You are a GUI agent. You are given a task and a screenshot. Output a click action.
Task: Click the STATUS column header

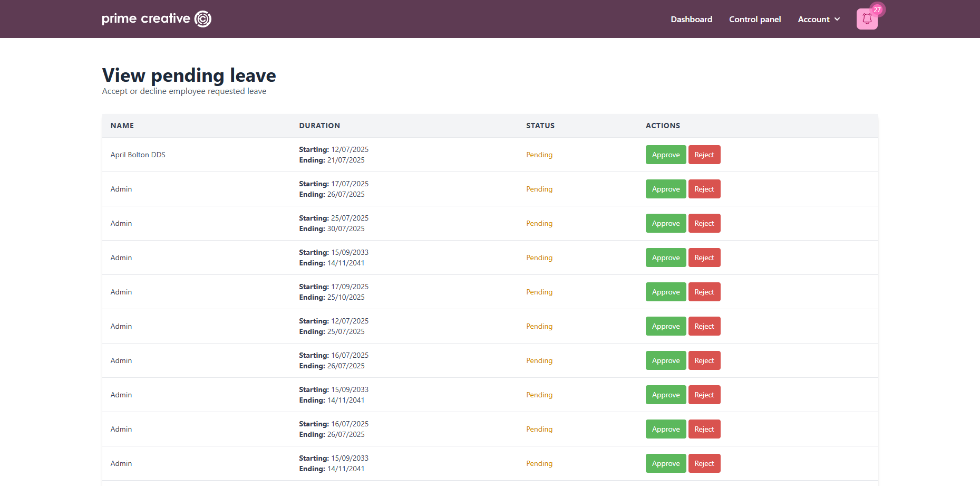pos(540,126)
